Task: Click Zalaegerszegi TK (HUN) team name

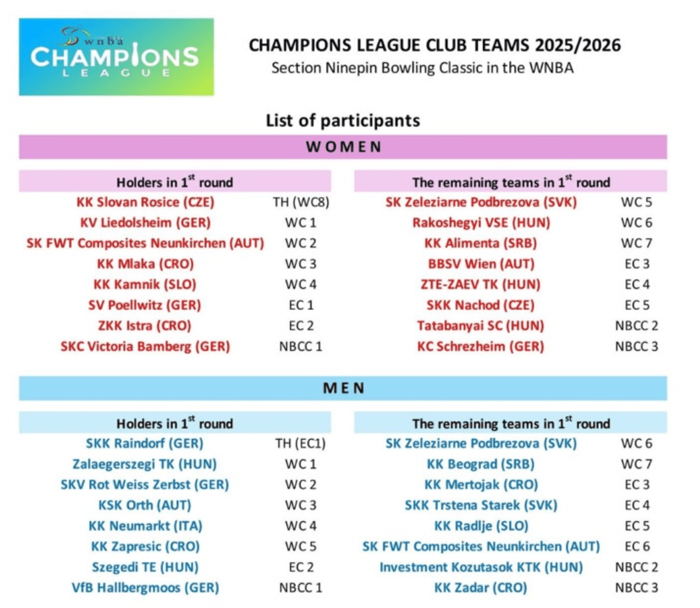Action: 144,464
